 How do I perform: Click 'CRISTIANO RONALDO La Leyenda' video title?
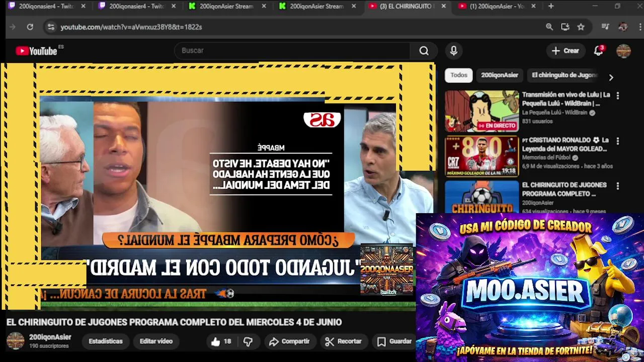[x=566, y=144]
